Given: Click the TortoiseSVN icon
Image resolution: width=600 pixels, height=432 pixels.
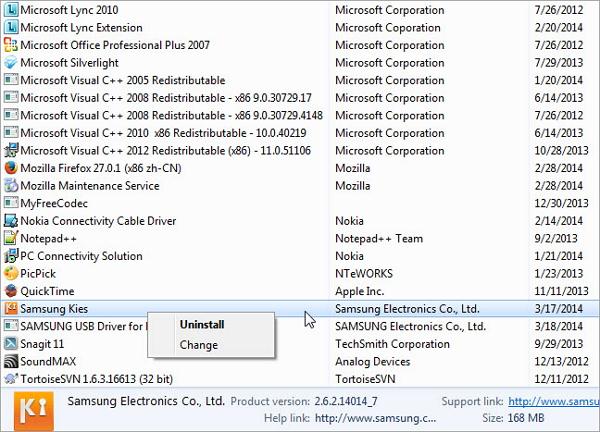Looking at the screenshot, I should [x=11, y=379].
